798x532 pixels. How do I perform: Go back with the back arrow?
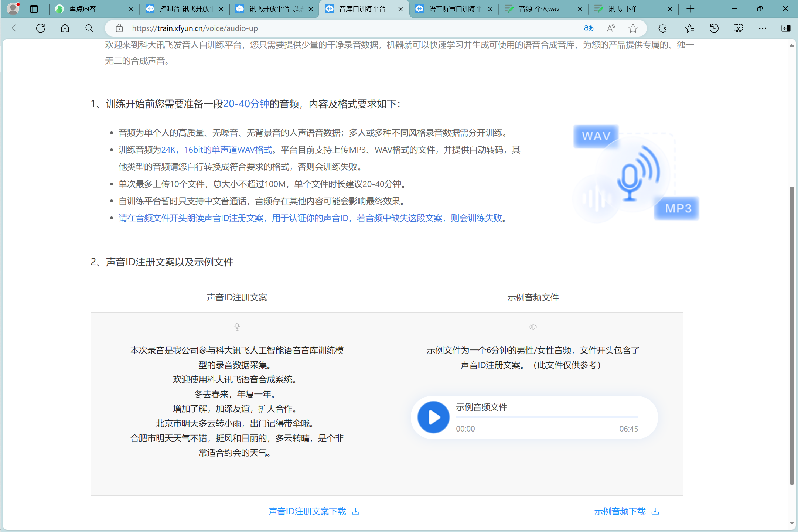16,28
